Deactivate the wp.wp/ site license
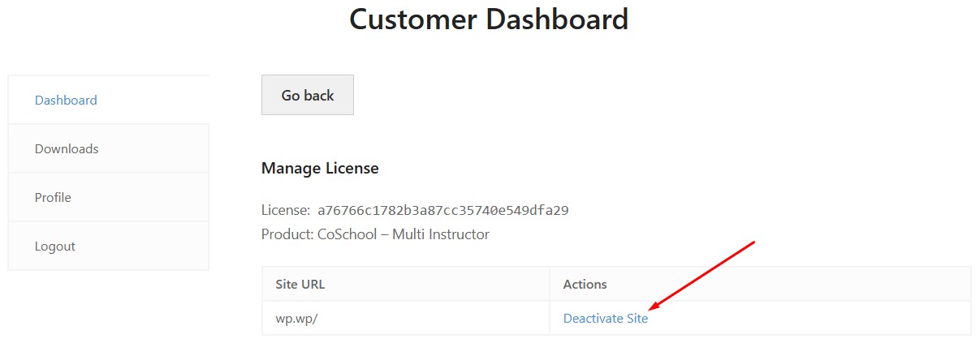 tap(606, 319)
